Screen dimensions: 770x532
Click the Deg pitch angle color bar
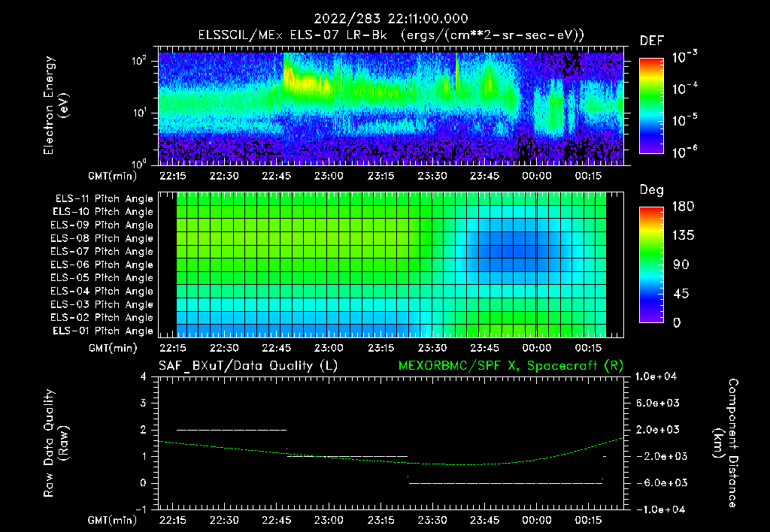pos(651,265)
